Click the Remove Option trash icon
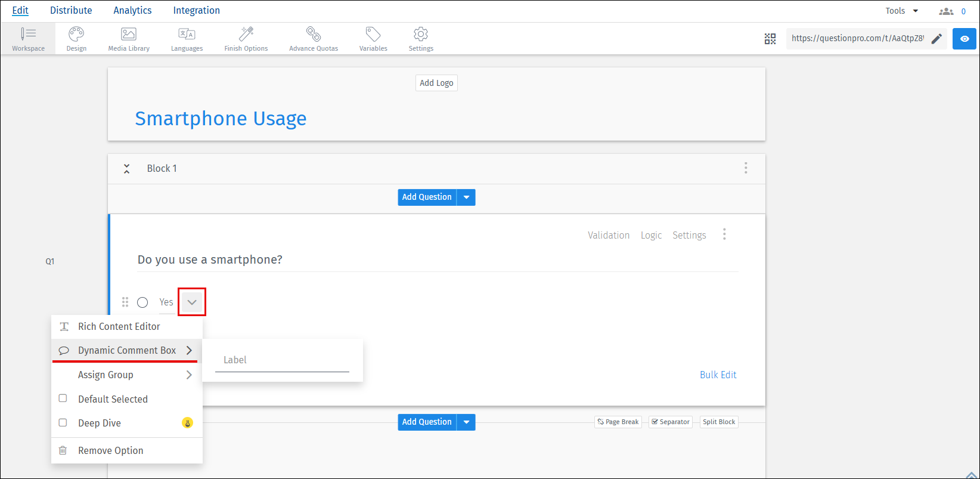 [x=63, y=450]
